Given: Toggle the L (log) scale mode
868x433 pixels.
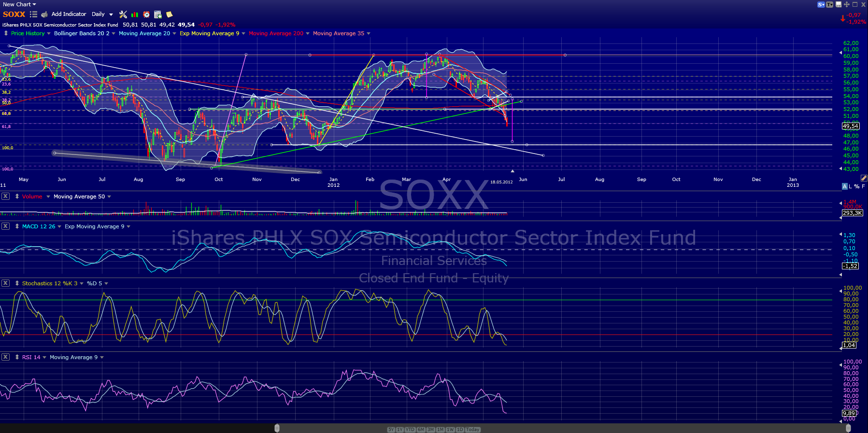Looking at the screenshot, I should click(x=851, y=186).
